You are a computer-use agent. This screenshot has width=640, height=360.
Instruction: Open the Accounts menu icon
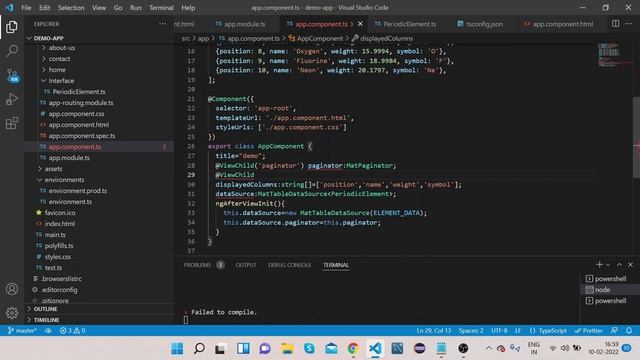click(12, 289)
